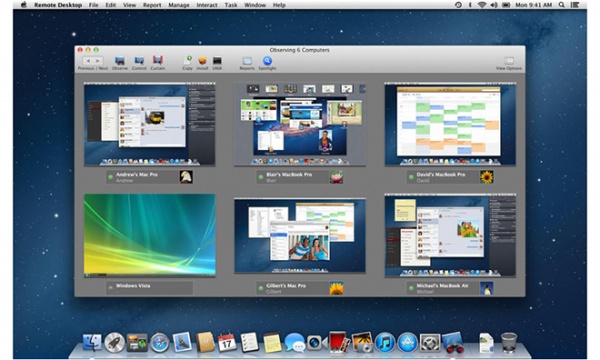This screenshot has width=600, height=360.
Task: Select the Windows Vista screen thumbnail
Action: [x=150, y=235]
